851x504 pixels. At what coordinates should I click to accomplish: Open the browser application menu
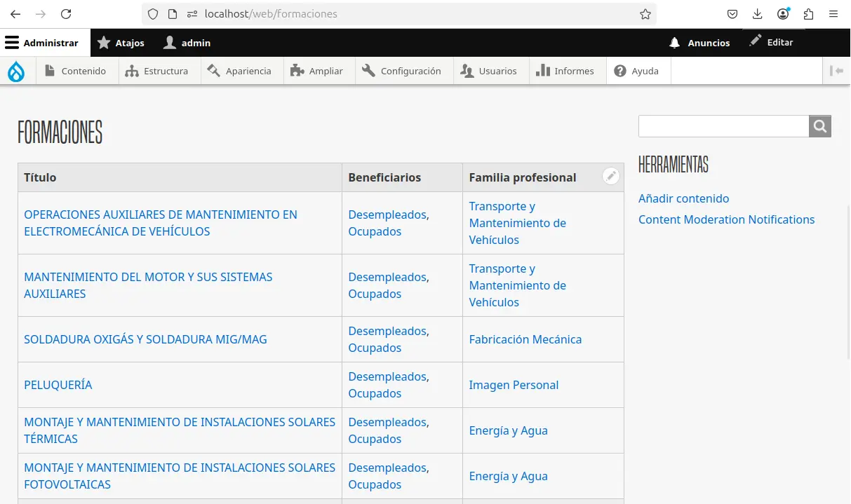coord(833,14)
